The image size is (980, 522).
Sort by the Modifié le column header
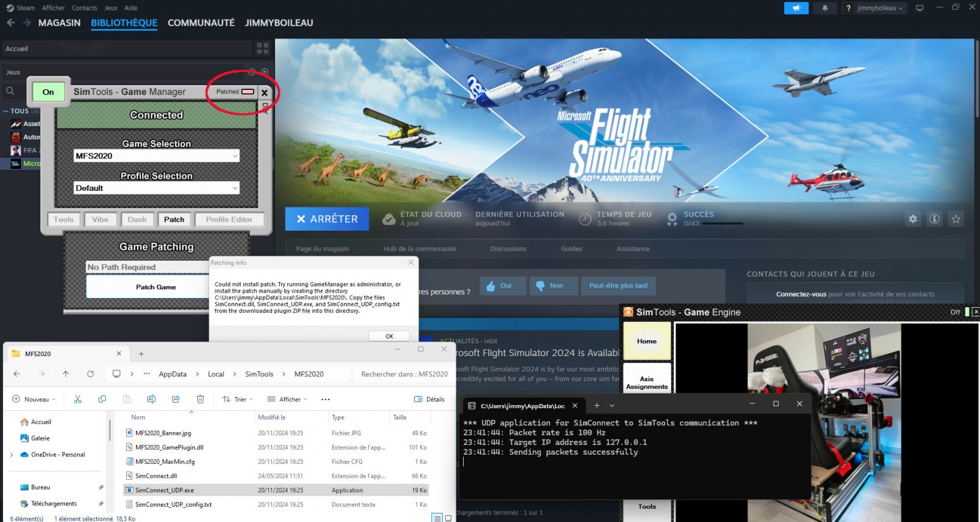(x=271, y=417)
